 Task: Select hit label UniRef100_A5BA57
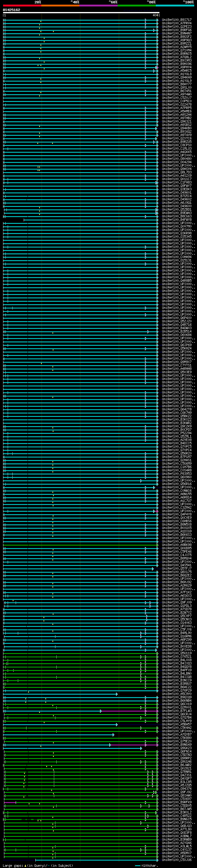click(177, 724)
